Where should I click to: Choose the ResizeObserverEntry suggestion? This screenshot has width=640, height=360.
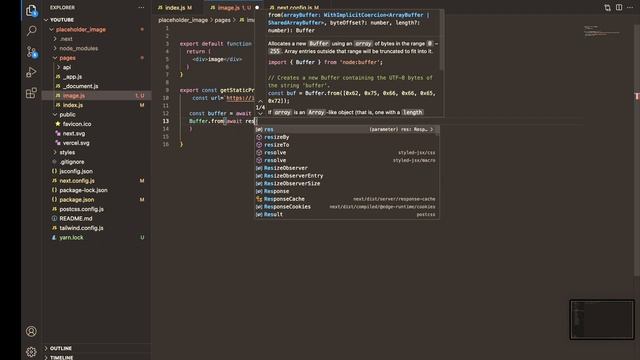click(347, 176)
